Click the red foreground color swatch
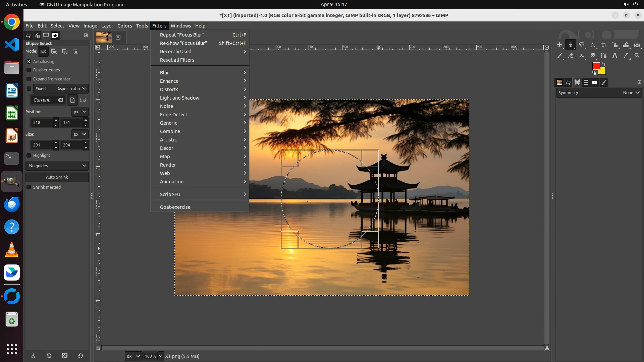The image size is (644, 362). (x=596, y=66)
